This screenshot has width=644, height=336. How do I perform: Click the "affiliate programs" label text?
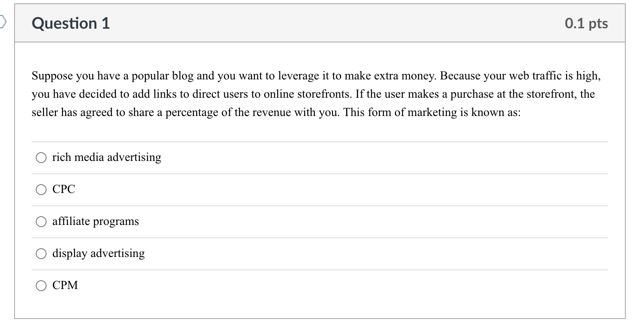pyautogui.click(x=95, y=222)
